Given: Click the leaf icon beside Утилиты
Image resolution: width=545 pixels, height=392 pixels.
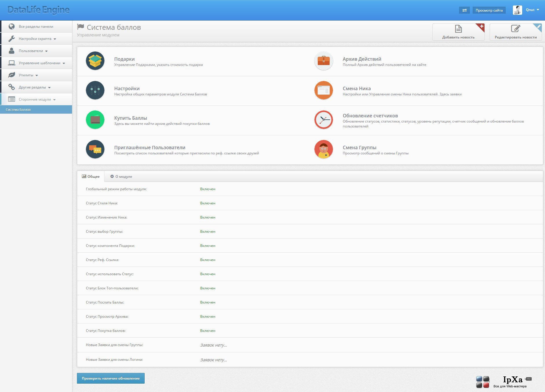Looking at the screenshot, I should 12,75.
